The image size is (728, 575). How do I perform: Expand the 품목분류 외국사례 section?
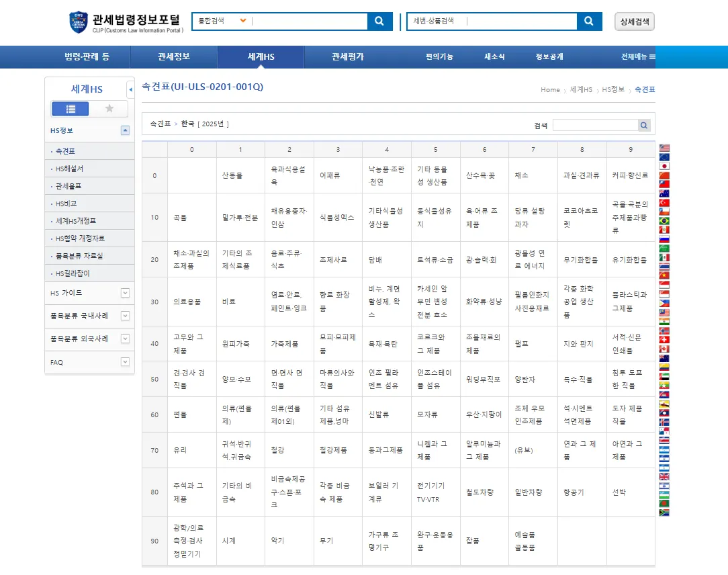[125, 339]
